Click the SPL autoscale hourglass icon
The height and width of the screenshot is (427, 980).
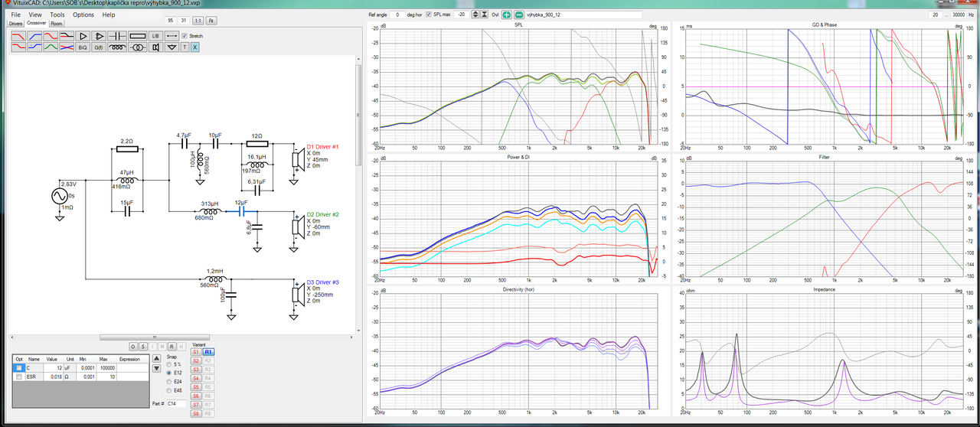click(x=485, y=15)
